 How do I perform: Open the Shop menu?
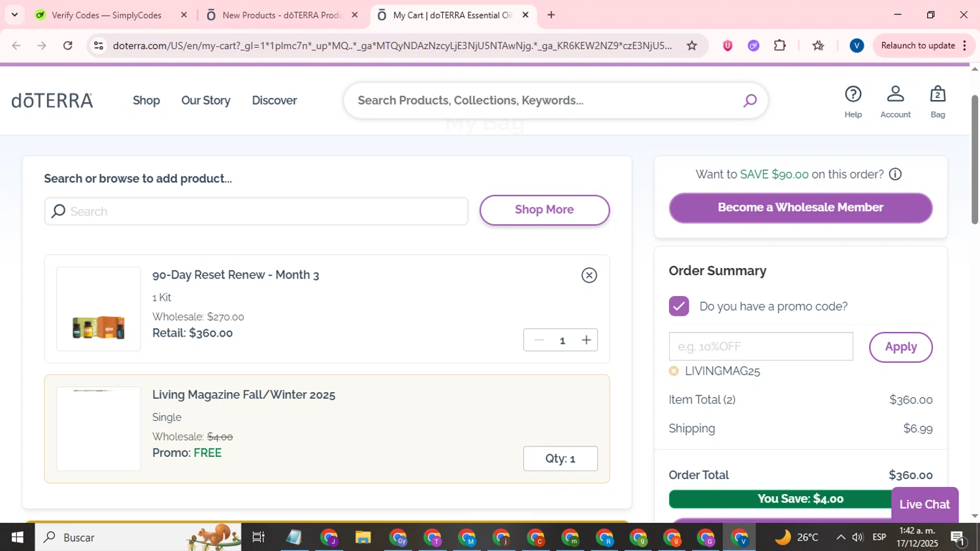coord(146,101)
